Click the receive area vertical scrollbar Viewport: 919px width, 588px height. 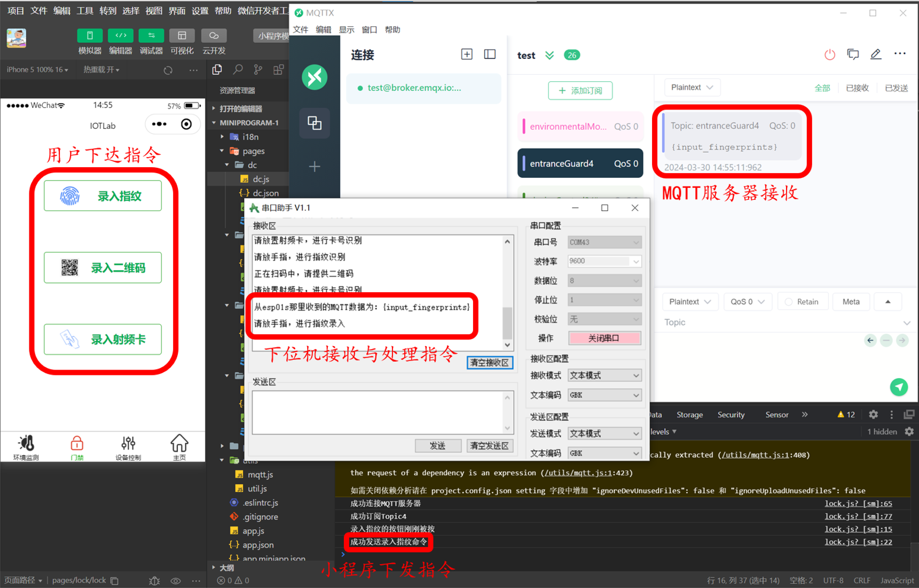[x=507, y=293]
